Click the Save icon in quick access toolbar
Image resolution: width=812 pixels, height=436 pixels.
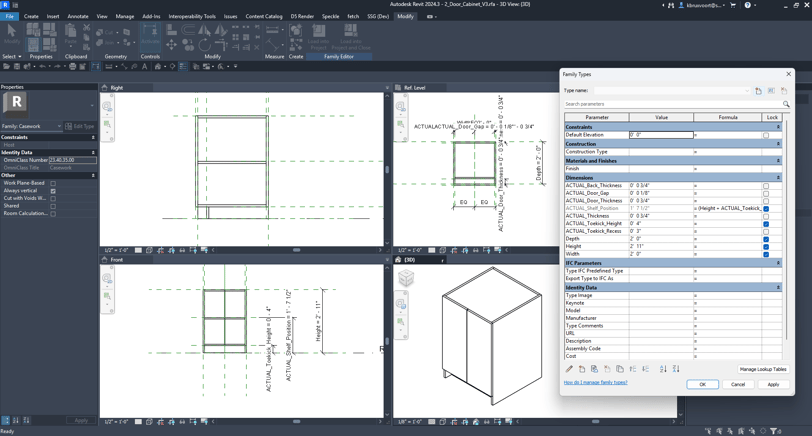[17, 66]
